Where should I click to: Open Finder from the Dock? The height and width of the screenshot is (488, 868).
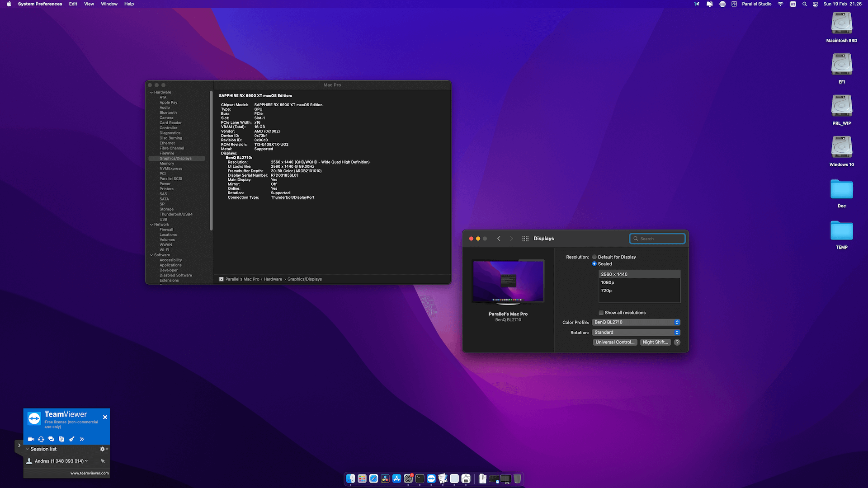pyautogui.click(x=351, y=479)
